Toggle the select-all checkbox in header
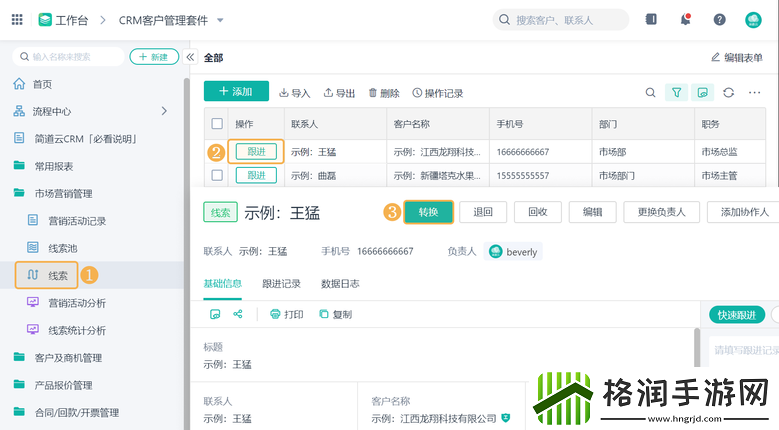Viewport: 779px width, 430px height. [x=217, y=124]
